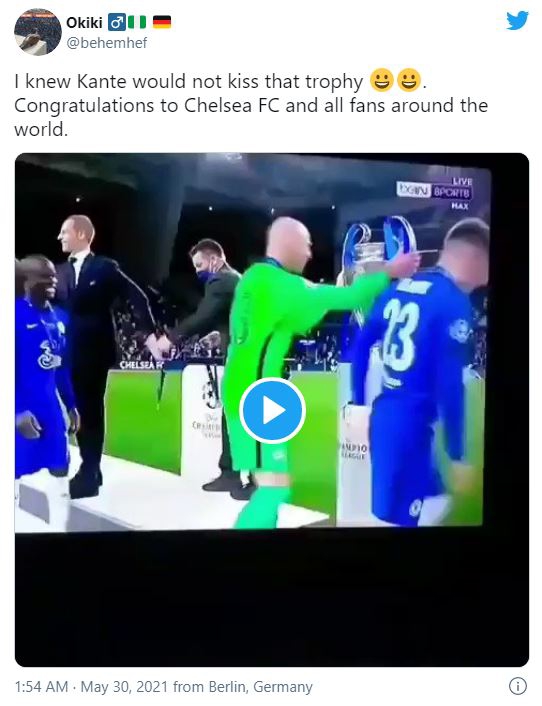This screenshot has height=706, width=542.
Task: Open the Okiki profile avatar
Action: click(x=38, y=32)
